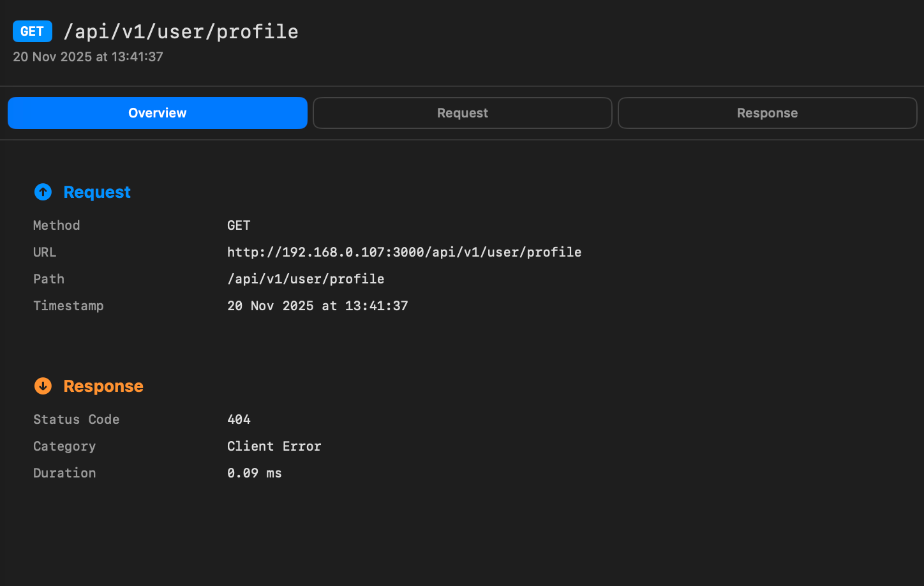Click the blue up-arrow Request icon
This screenshot has width=924, height=586.
43,192
